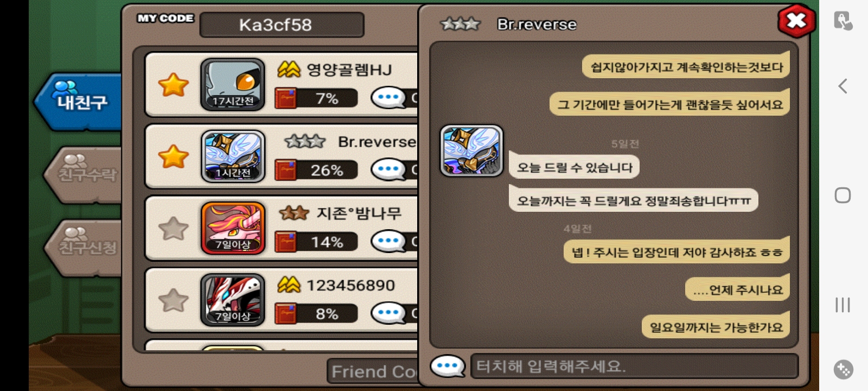Click chat send bubble beside message field

tap(448, 367)
